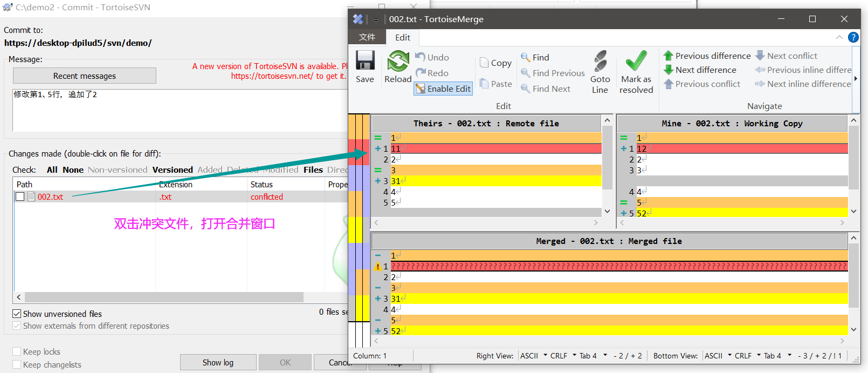Toggle Show externals from different repositories
This screenshot has width=868, height=373.
[17, 325]
